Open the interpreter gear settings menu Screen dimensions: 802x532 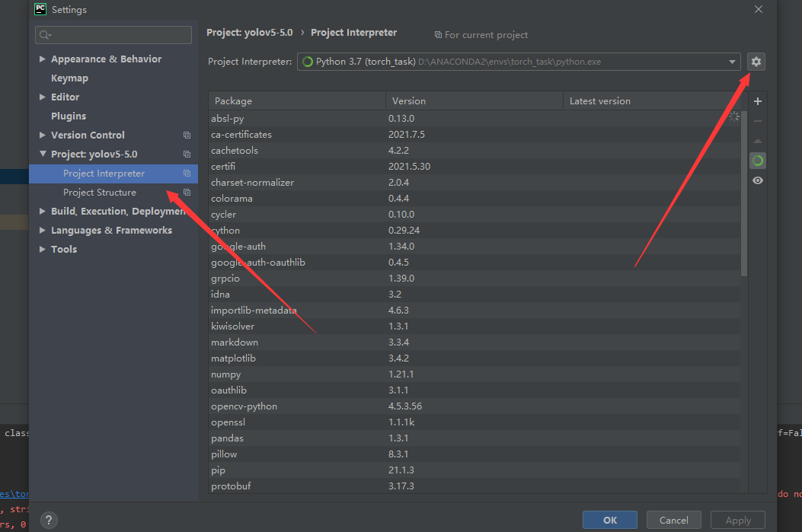pyautogui.click(x=756, y=62)
